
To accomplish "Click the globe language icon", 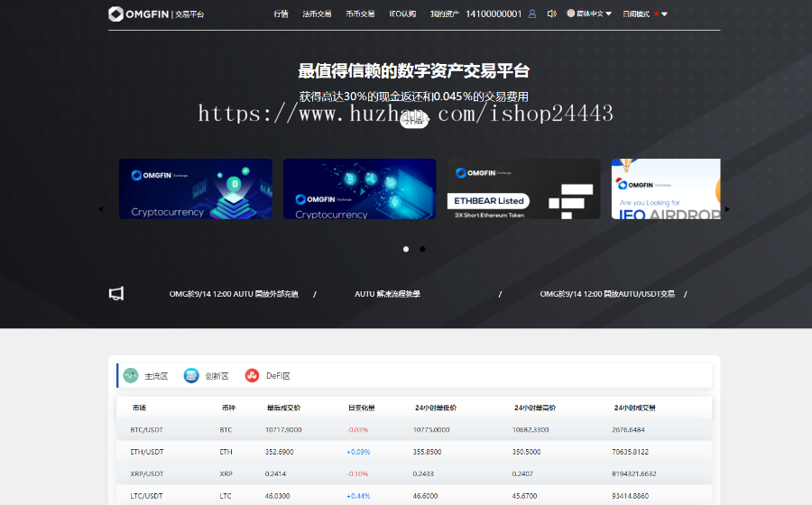I will (x=571, y=14).
